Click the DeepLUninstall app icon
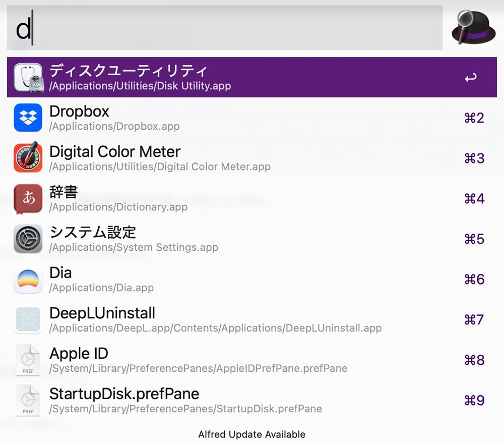Viewport: 504px width, 443px height. [28, 319]
